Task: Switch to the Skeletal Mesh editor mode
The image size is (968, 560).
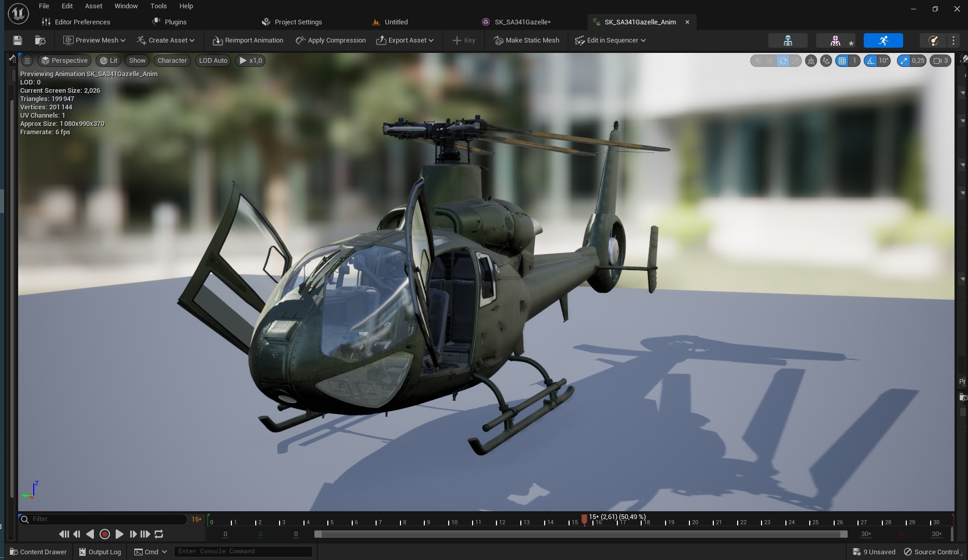Action: point(835,40)
